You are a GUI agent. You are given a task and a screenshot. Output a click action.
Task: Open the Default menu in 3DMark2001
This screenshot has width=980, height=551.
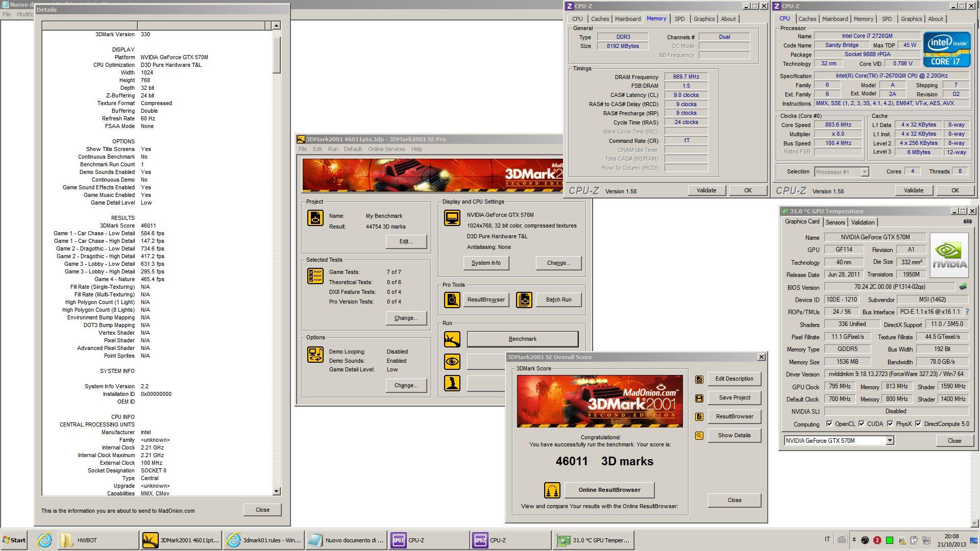tap(353, 149)
